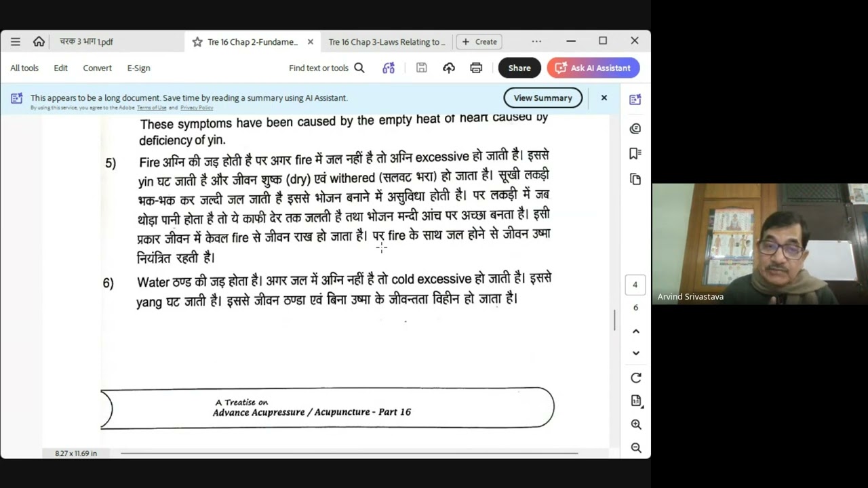Open the Edit menu
Viewport: 868px width, 488px height.
coord(60,68)
